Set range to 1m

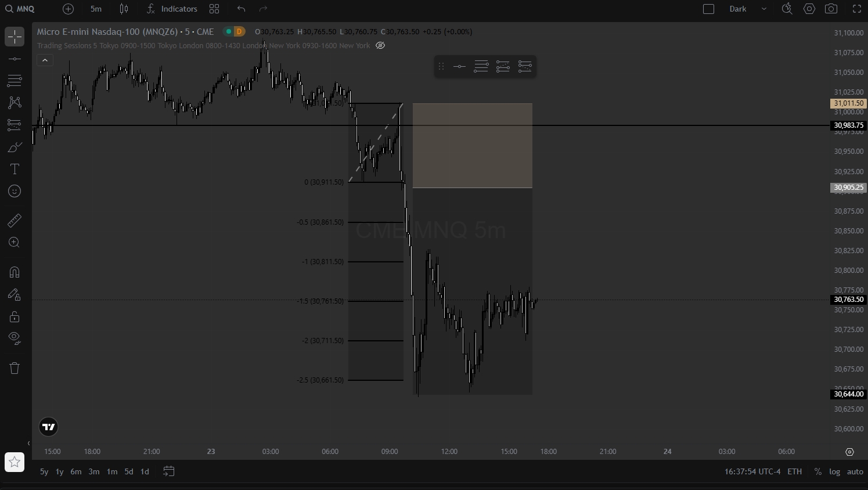[112, 471]
